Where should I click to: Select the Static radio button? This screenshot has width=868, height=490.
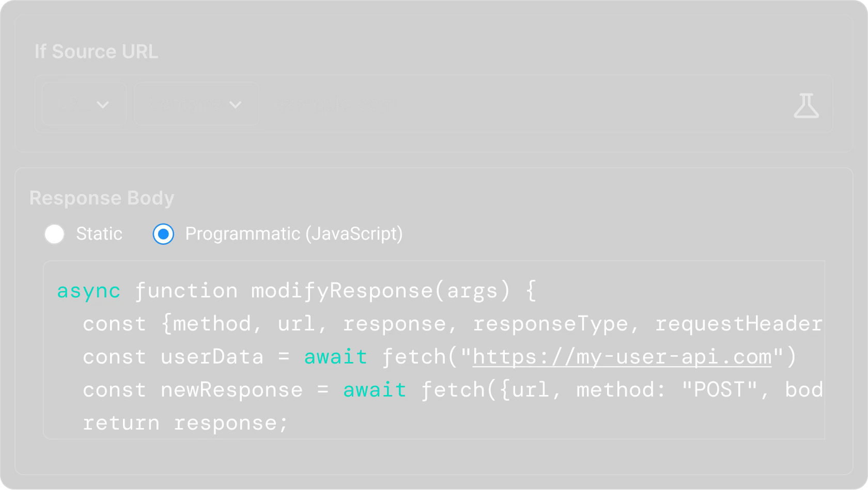pyautogui.click(x=54, y=234)
